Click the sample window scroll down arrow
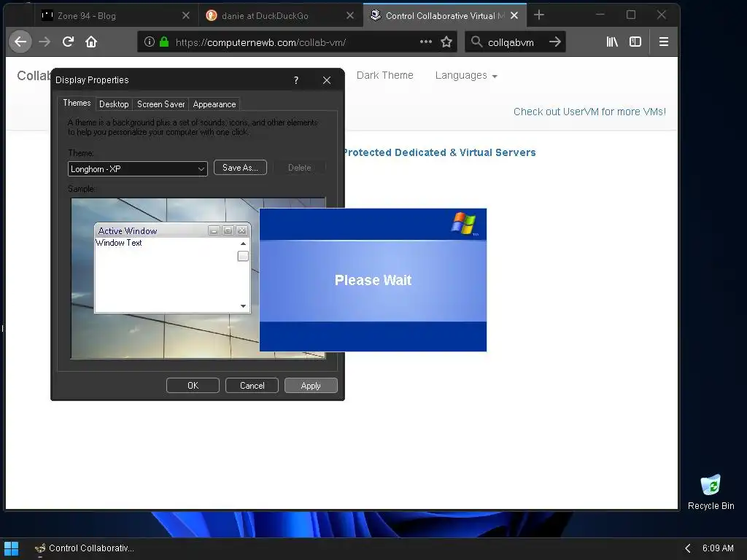The image size is (747, 560). coord(243,306)
